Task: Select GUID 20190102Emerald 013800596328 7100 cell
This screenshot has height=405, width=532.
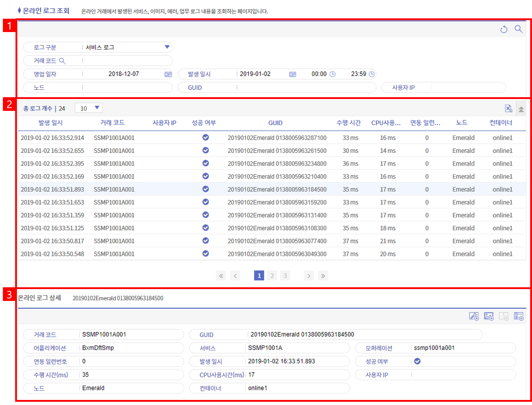Action: point(277,138)
